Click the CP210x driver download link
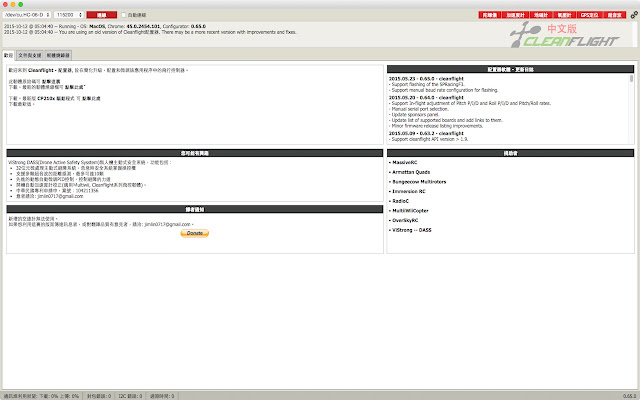640x400 pixels. coord(91,98)
